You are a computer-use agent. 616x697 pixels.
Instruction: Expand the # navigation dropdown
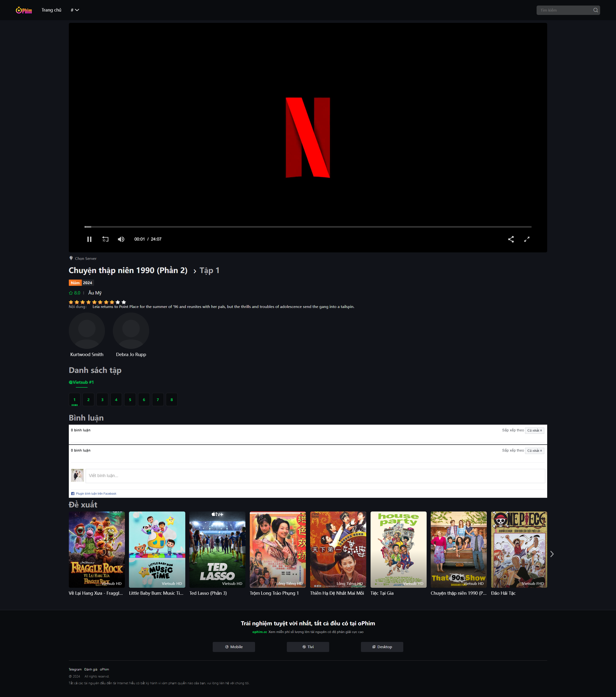pyautogui.click(x=75, y=10)
